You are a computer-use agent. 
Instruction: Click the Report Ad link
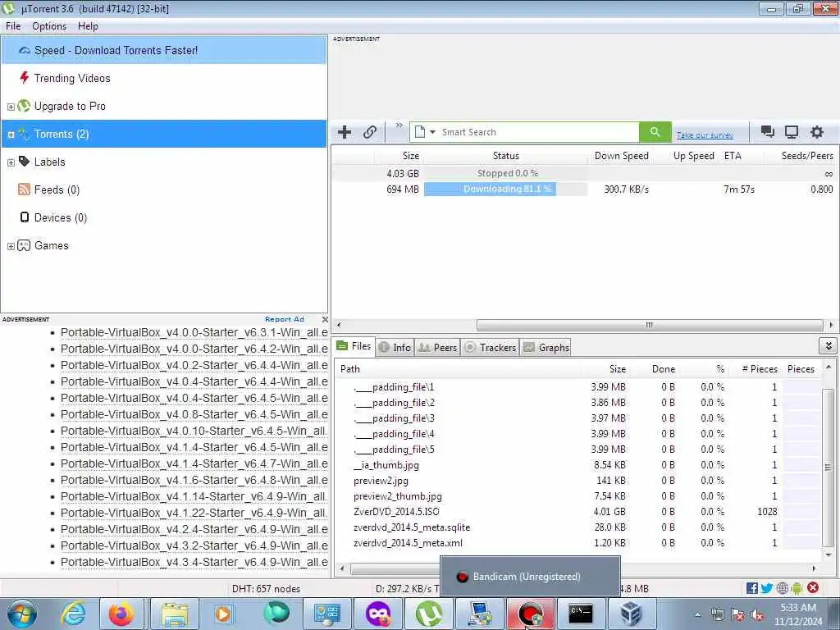pos(284,319)
